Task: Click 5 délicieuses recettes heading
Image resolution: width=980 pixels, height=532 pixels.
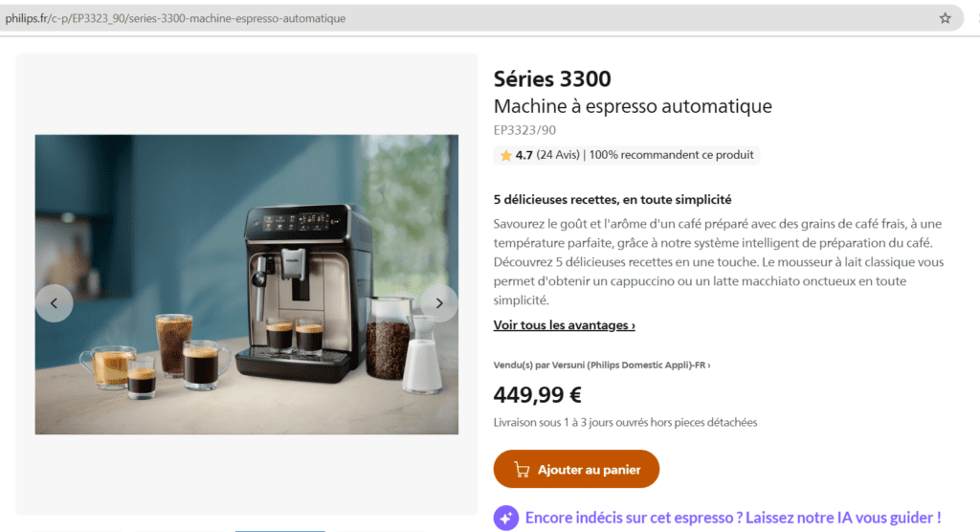Action: pos(612,199)
